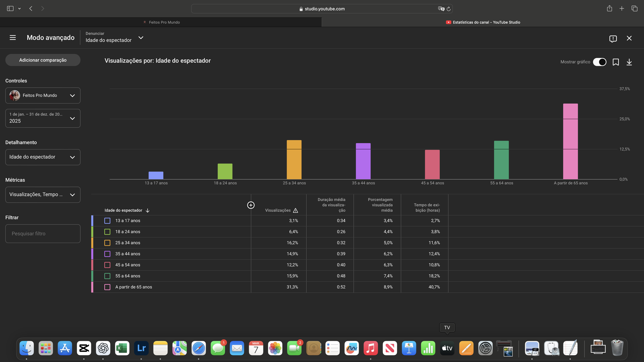Click the pink A partir de 65 anos bar
Image resolution: width=644 pixels, height=362 pixels.
570,141
